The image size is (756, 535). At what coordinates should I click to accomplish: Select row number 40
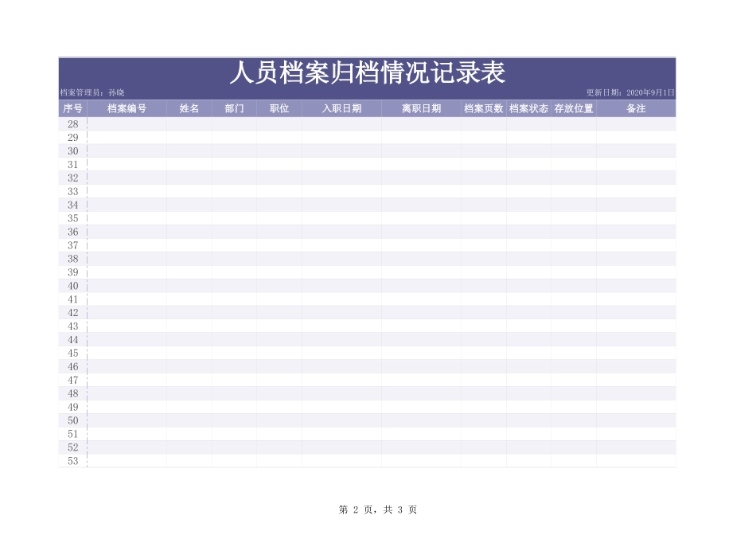pyautogui.click(x=72, y=287)
